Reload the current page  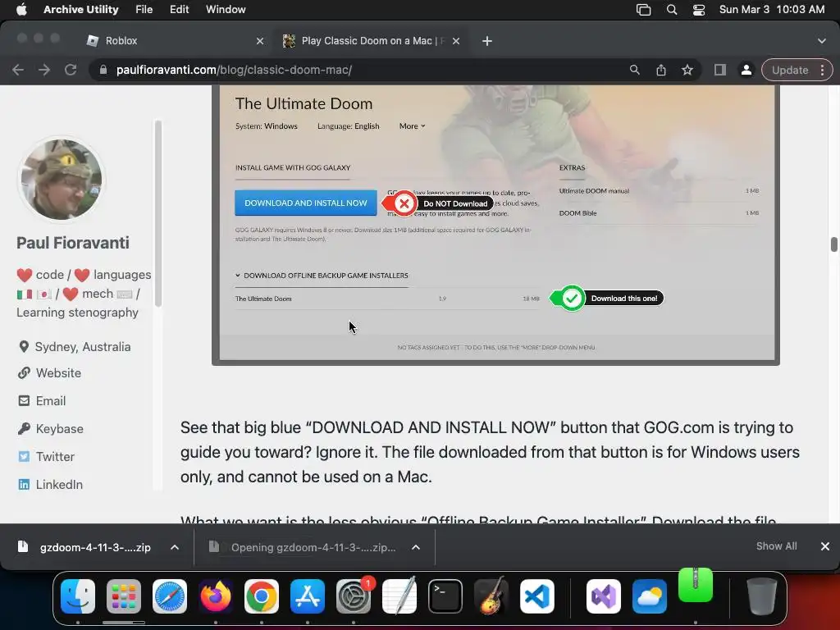click(x=71, y=70)
